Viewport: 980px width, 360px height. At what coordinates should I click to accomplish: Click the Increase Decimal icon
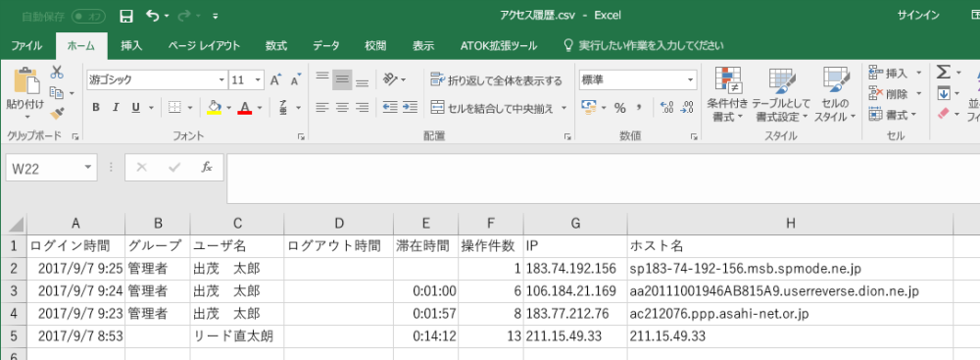click(666, 108)
